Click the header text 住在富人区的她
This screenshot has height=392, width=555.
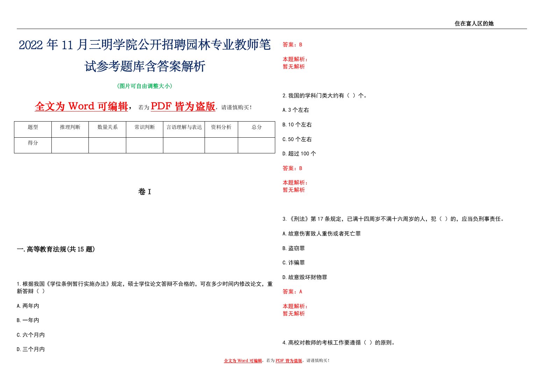pyautogui.click(x=474, y=23)
